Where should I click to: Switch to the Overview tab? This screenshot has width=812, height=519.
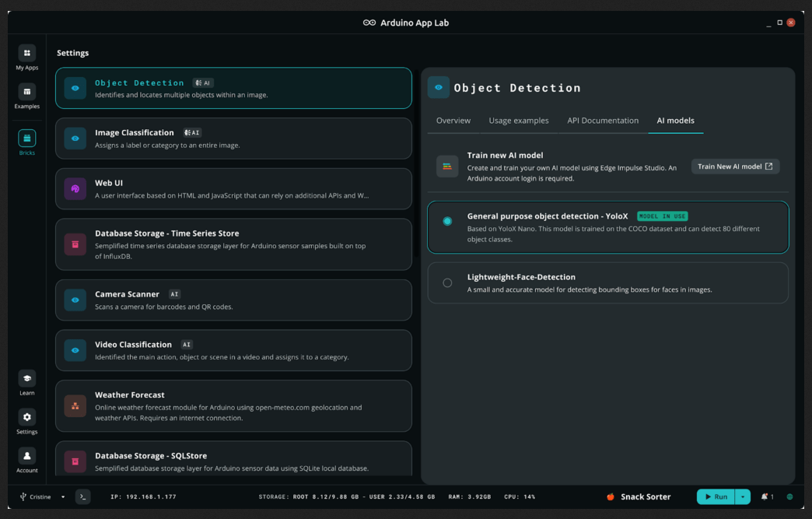(x=453, y=121)
